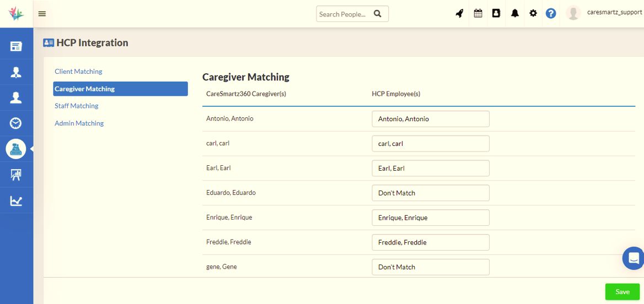Click the notifications bell icon
644x304 pixels.
point(515,14)
